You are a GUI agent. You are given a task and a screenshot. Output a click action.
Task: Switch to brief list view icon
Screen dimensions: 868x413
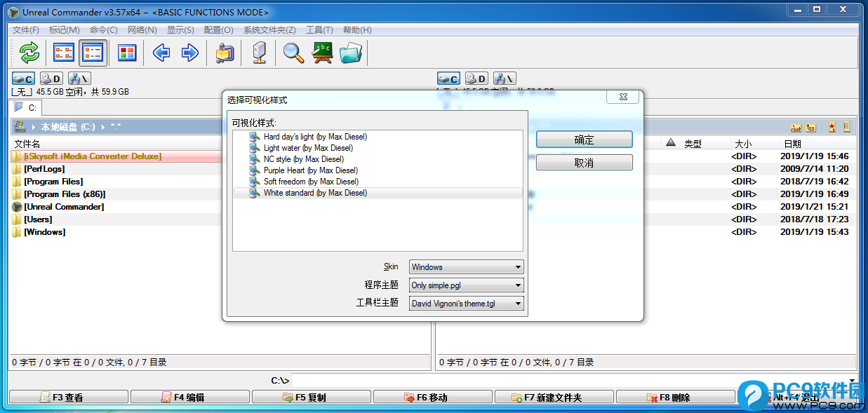(64, 53)
